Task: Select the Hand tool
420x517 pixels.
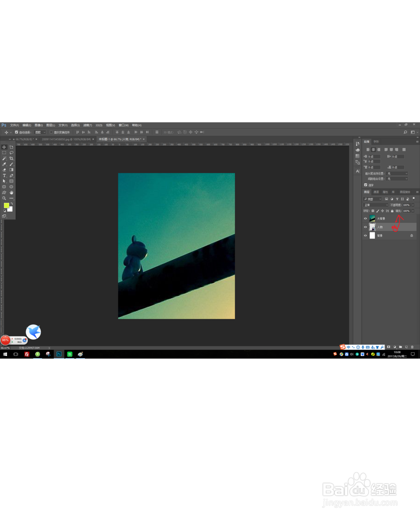Action: pyautogui.click(x=11, y=192)
